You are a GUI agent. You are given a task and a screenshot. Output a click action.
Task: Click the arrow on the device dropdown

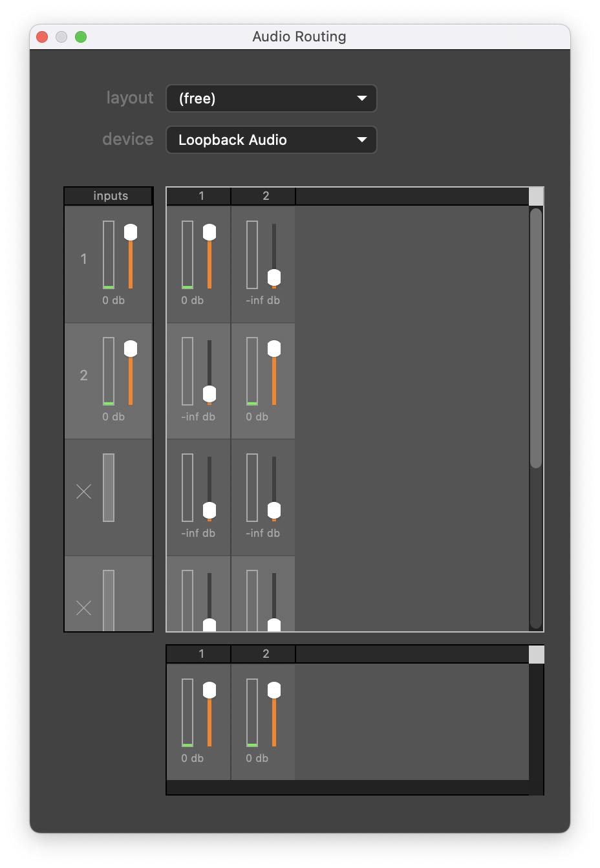pos(362,140)
